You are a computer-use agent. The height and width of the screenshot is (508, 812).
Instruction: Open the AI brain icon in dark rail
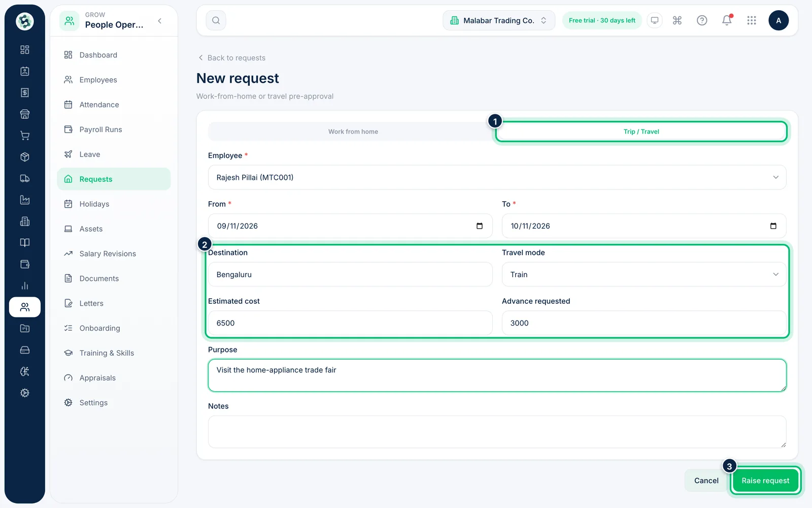tap(24, 372)
